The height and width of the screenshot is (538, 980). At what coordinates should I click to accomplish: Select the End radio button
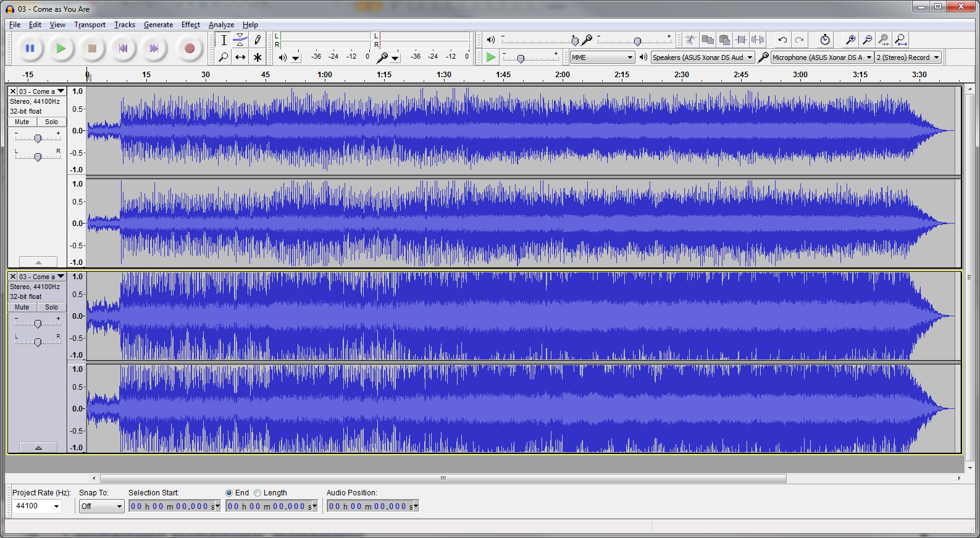click(x=229, y=493)
